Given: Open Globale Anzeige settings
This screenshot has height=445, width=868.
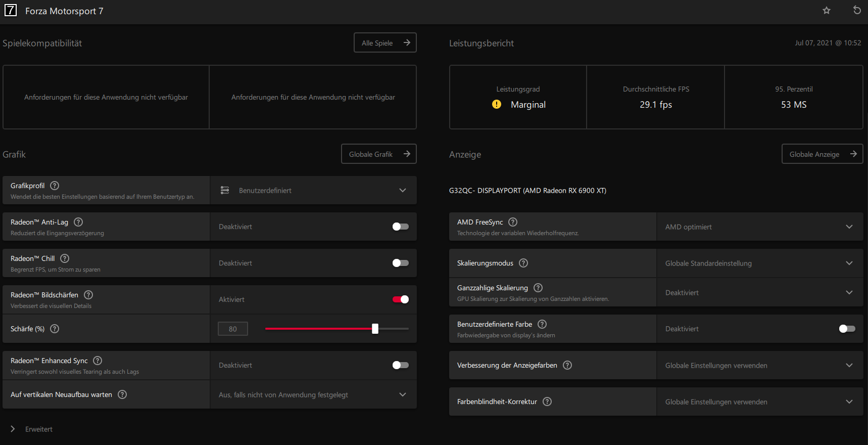Looking at the screenshot, I should pyautogui.click(x=822, y=154).
